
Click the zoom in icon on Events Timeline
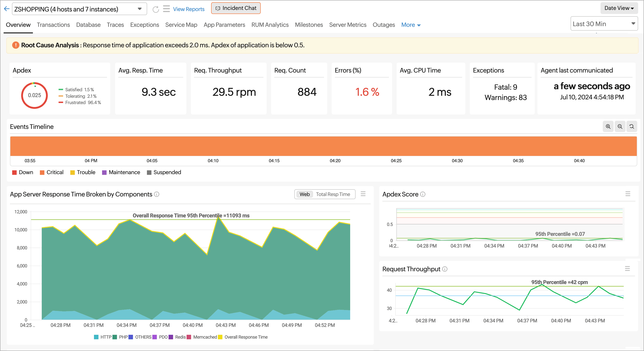(608, 127)
